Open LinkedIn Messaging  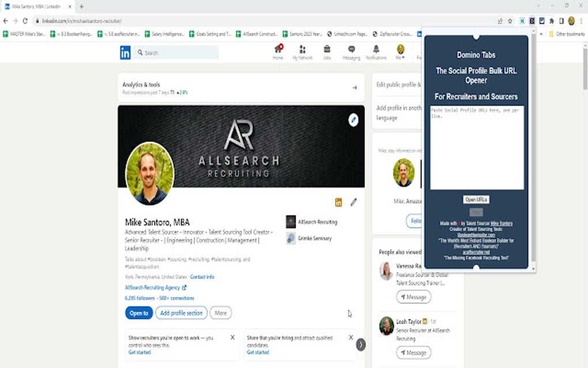[x=352, y=51]
